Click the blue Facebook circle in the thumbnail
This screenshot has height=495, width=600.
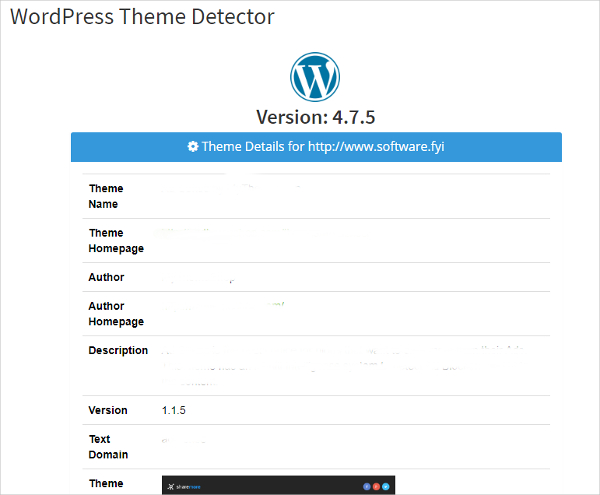pos(367,487)
